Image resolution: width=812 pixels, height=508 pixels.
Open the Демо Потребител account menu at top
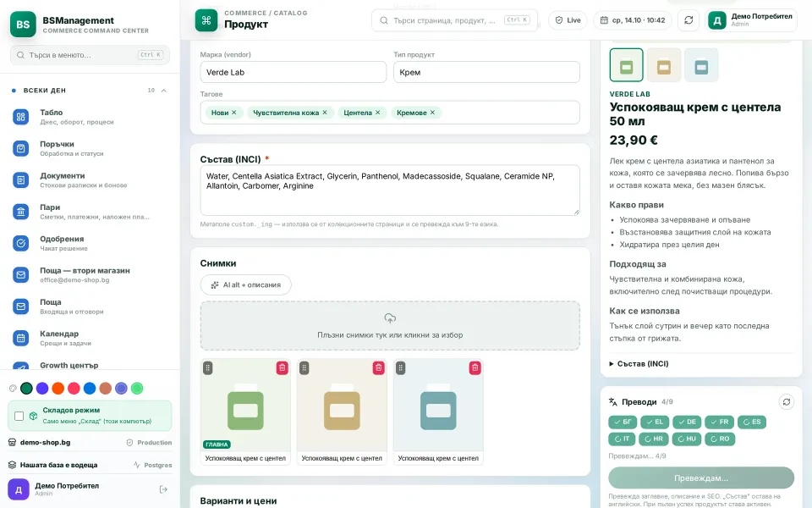(751, 20)
